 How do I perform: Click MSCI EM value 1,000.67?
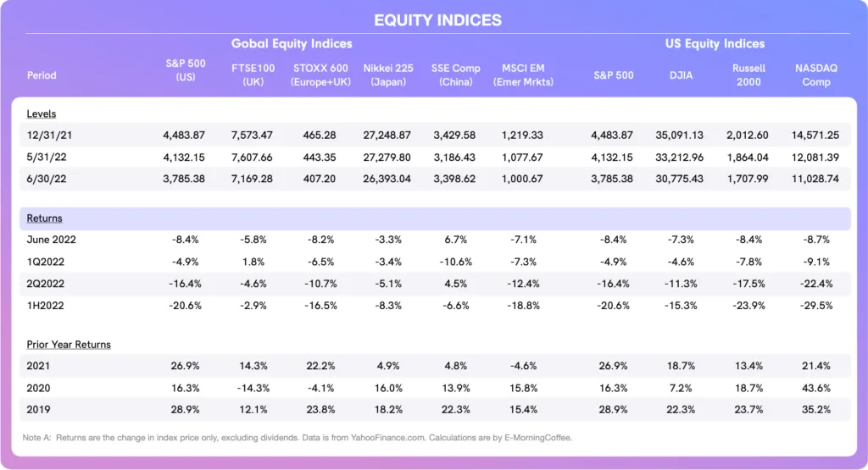[522, 179]
